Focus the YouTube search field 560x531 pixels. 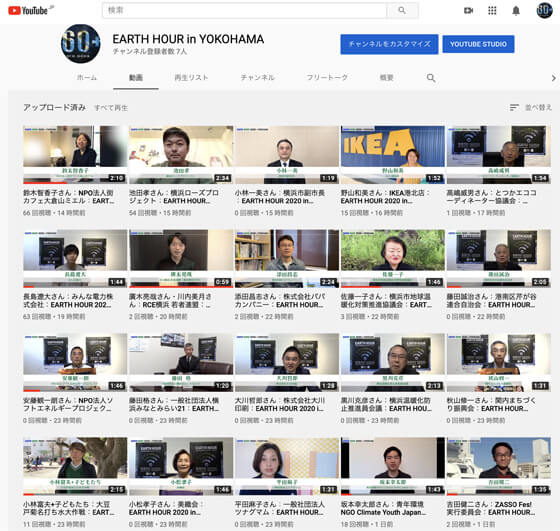point(244,10)
